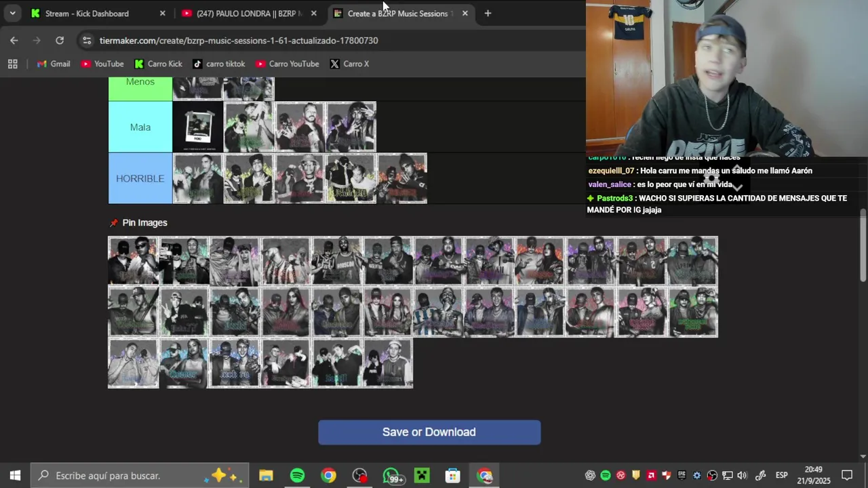Click the Pin Images heading
Screen dimensions: 868x488
tap(144, 223)
